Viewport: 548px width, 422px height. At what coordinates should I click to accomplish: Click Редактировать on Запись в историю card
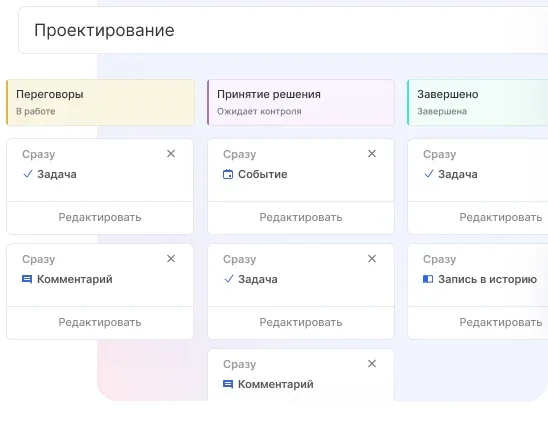(500, 322)
